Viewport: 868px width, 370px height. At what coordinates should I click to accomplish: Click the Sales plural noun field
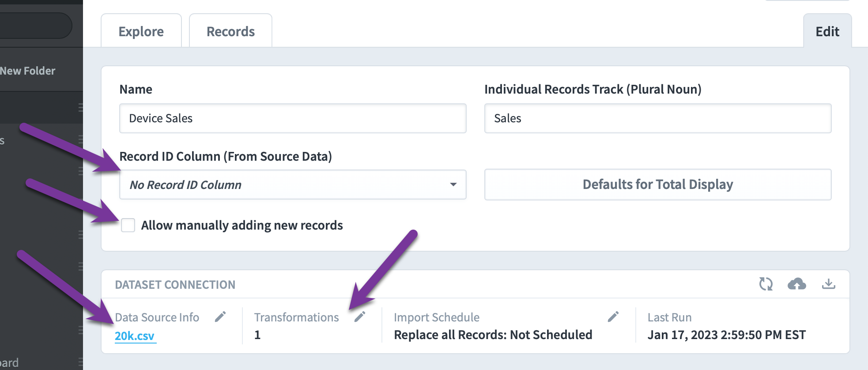click(x=658, y=118)
